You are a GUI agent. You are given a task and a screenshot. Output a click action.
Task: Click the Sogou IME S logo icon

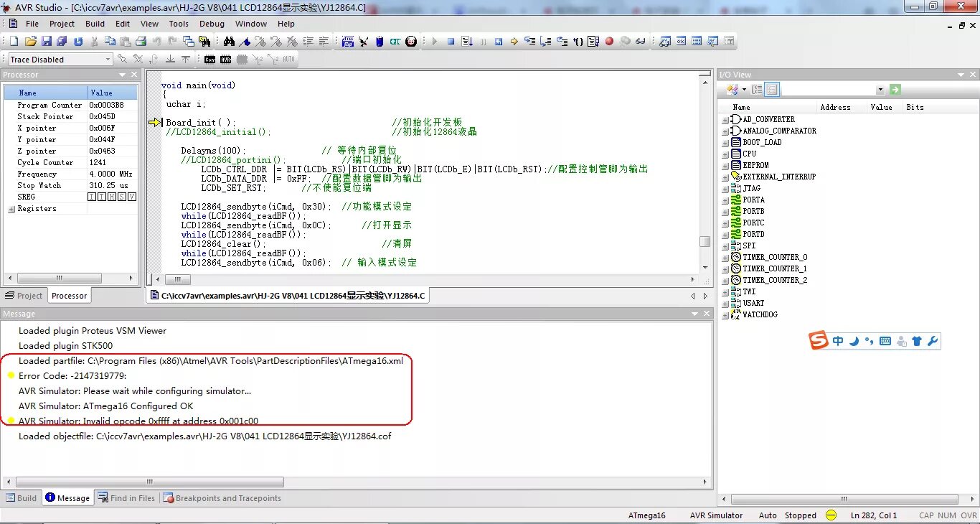coord(819,341)
